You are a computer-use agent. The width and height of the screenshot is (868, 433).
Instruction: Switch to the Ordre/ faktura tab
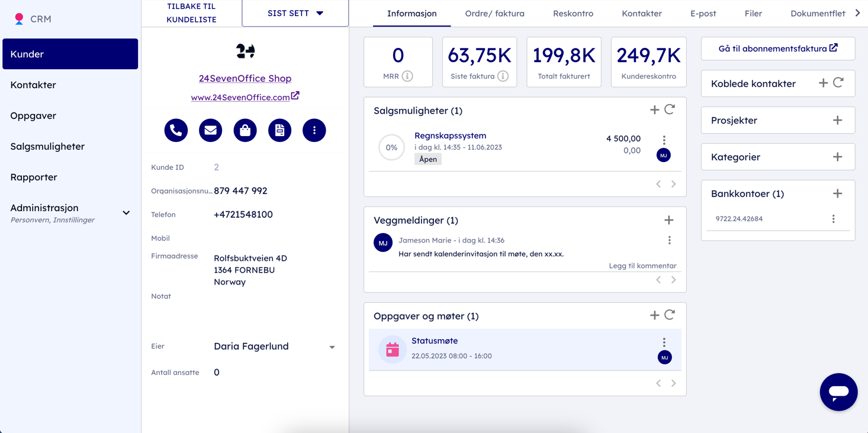(494, 13)
